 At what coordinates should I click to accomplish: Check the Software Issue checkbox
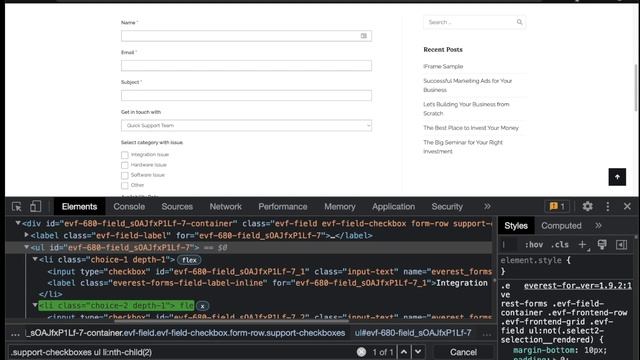pos(125,176)
